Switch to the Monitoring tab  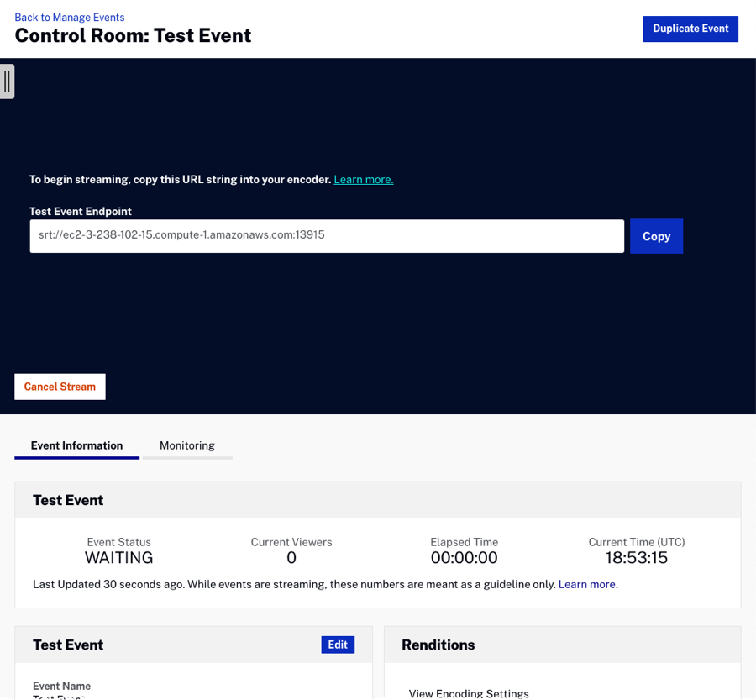[187, 445]
